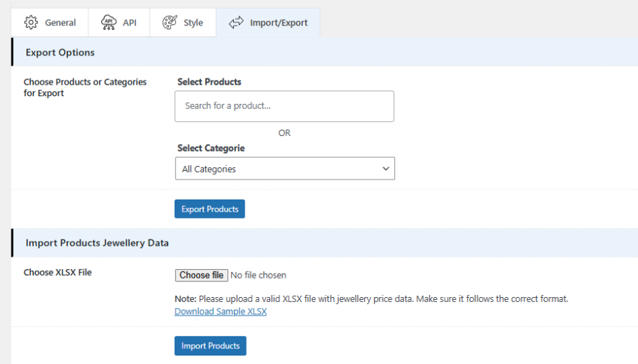Click the Import Products button
Screen dimensions: 638x364
pos(210,345)
